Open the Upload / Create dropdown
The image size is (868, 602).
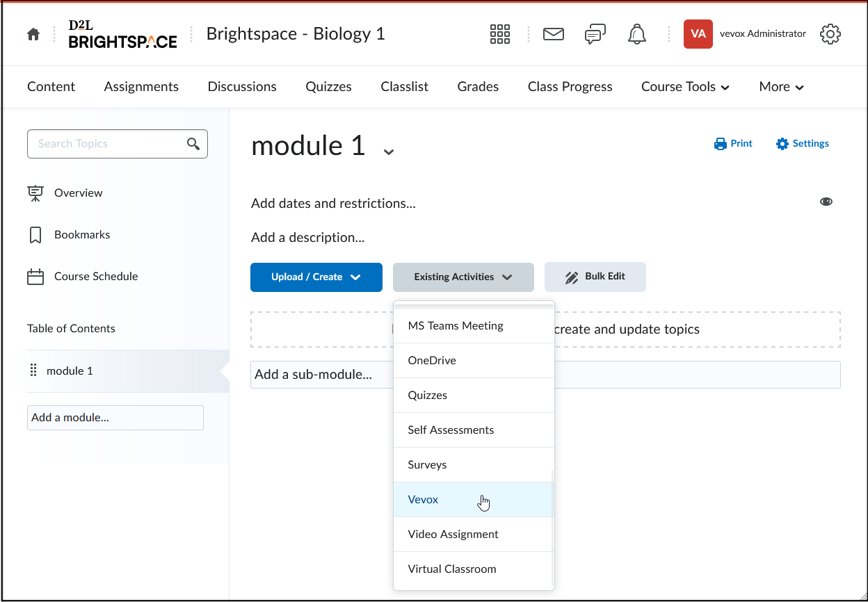coord(316,277)
